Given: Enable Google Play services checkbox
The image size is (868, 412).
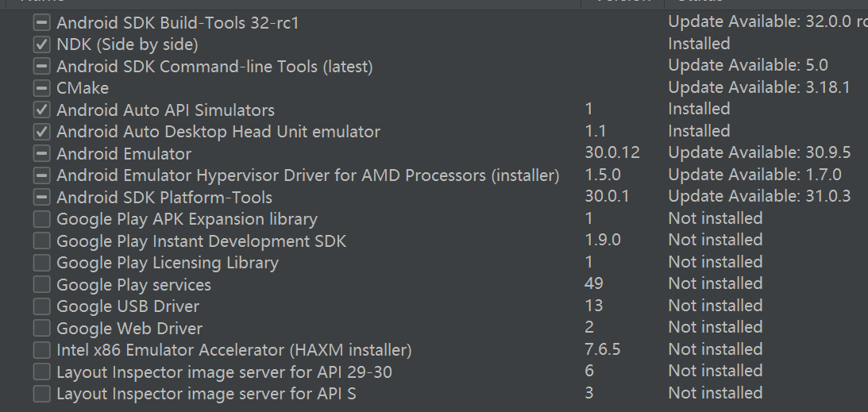Looking at the screenshot, I should pyautogui.click(x=41, y=285).
